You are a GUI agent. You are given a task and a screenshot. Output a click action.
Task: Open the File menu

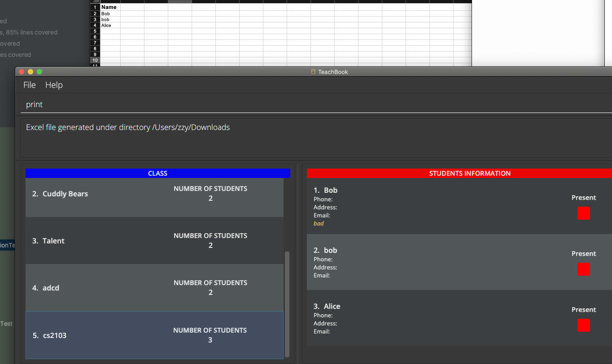29,85
